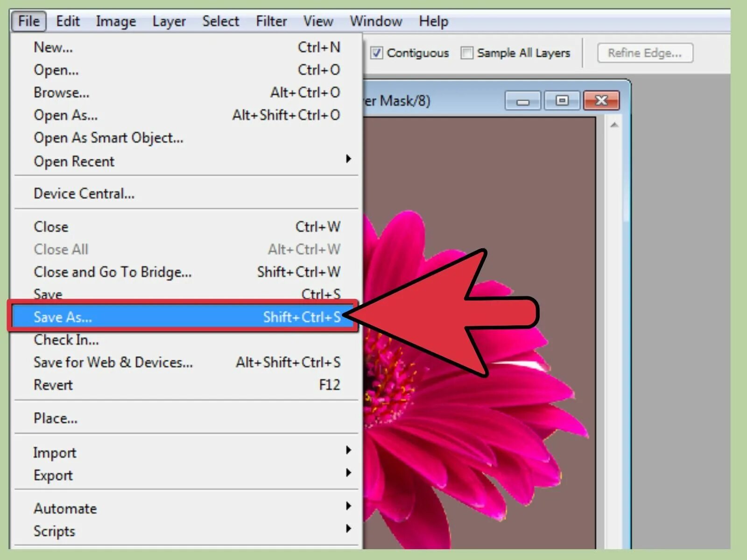The height and width of the screenshot is (560, 747).
Task: Choose Open... from the File menu
Action: [186, 70]
